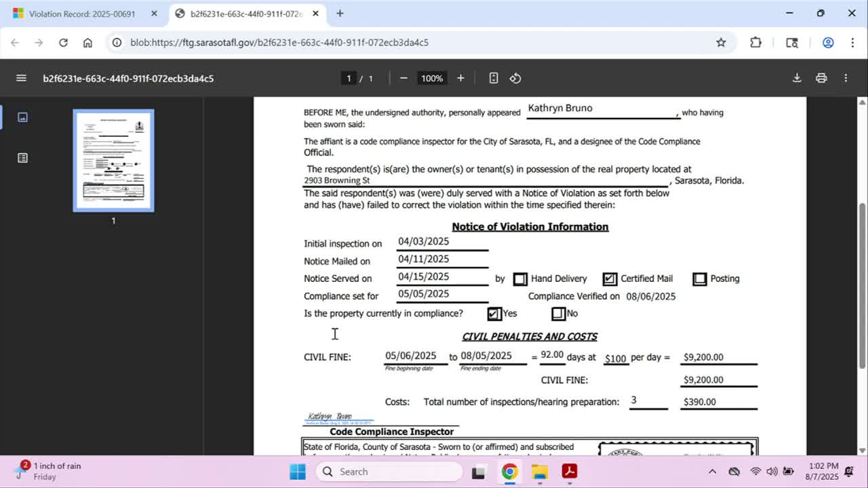868x488 pixels.
Task: Check the No compliance checkbox
Action: 558,314
